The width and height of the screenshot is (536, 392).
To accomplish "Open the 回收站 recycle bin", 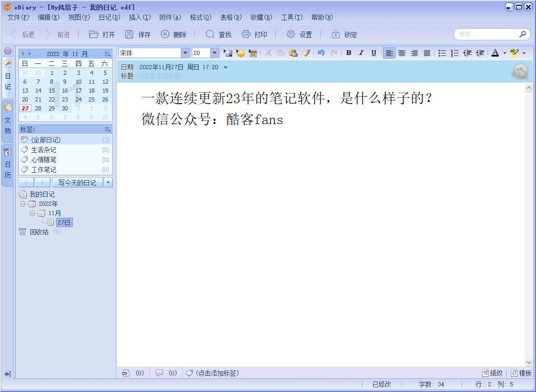I will tap(39, 232).
